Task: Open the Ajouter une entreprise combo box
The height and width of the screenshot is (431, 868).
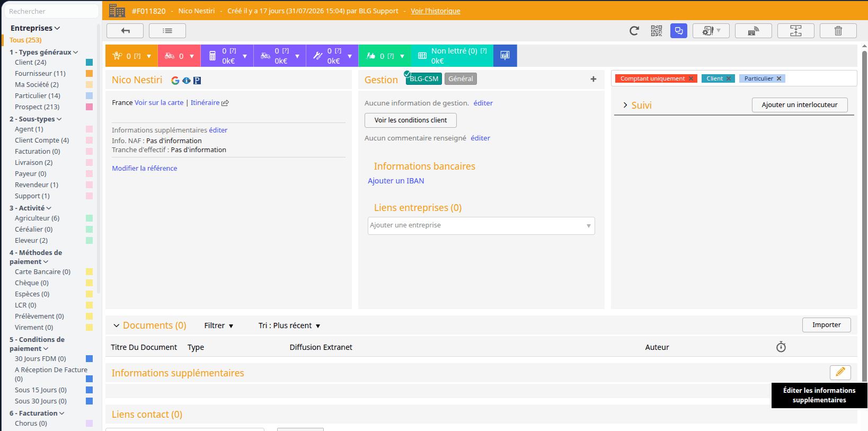Action: [481, 225]
